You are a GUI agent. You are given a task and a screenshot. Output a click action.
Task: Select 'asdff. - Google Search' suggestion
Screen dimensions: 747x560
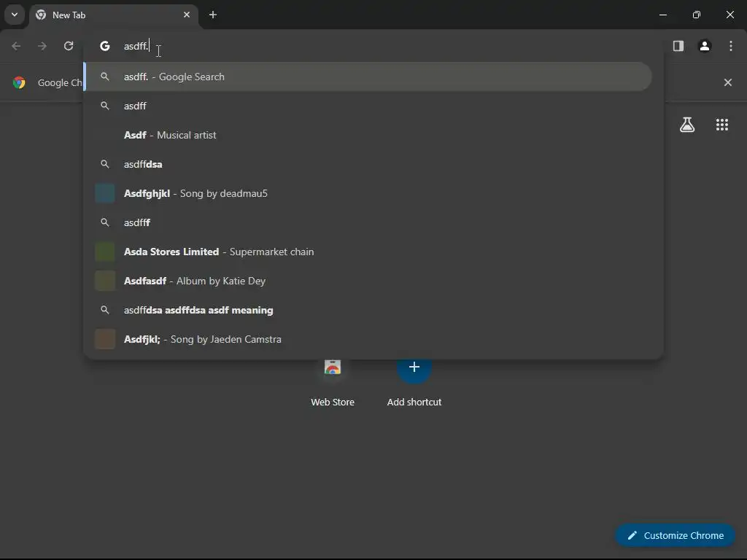[368, 77]
